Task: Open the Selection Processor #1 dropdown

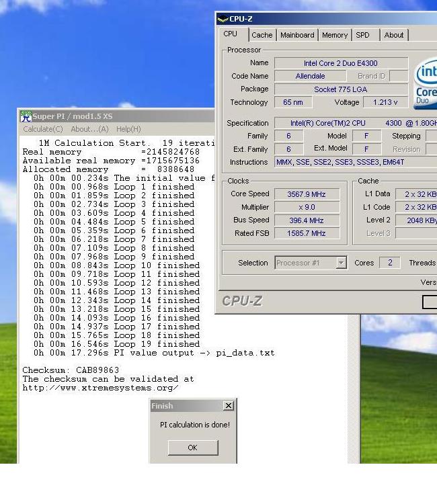Action: click(x=341, y=263)
